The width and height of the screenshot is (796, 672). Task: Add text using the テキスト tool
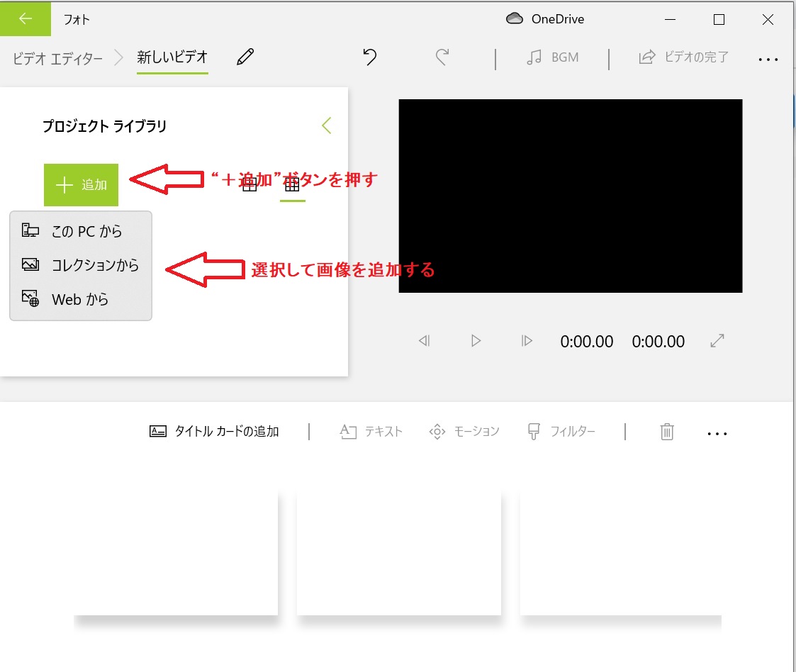[371, 432]
